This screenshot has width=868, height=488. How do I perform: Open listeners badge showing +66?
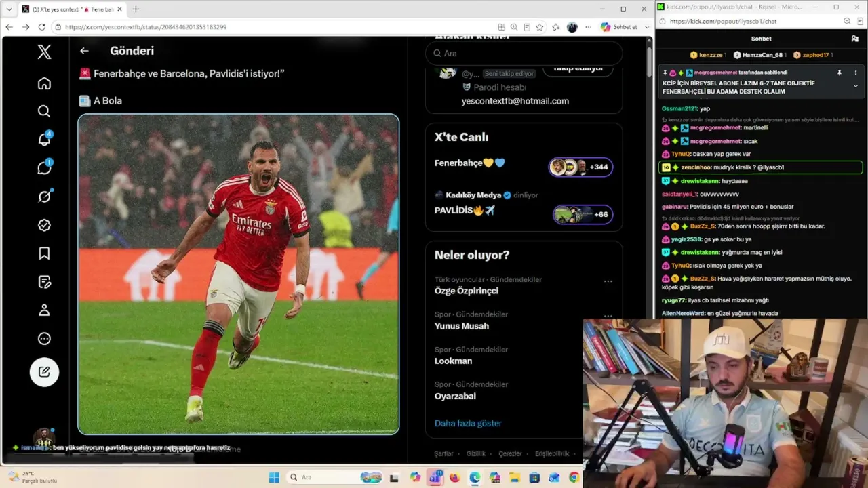point(583,214)
